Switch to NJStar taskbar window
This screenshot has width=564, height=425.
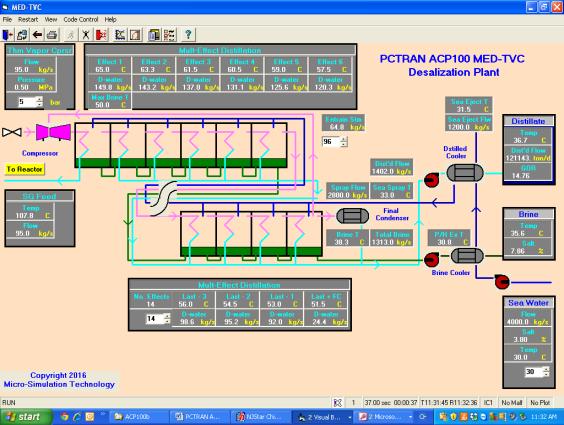(260, 417)
